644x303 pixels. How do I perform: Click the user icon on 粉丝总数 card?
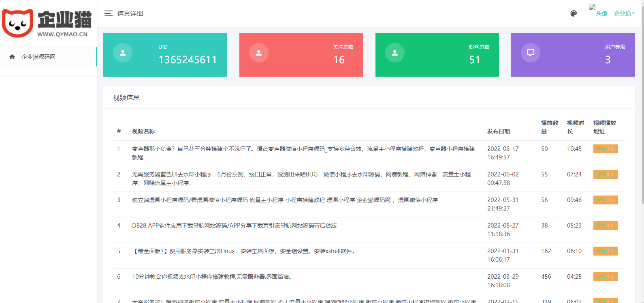tap(395, 53)
